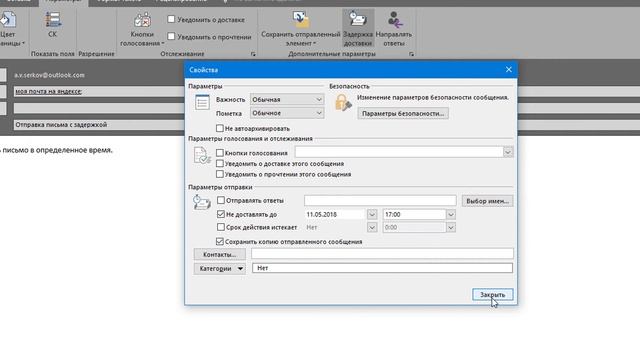The height and width of the screenshot is (360, 640).
Task: Toggle Уведомить о доставке in ribbon
Action: [x=171, y=19]
